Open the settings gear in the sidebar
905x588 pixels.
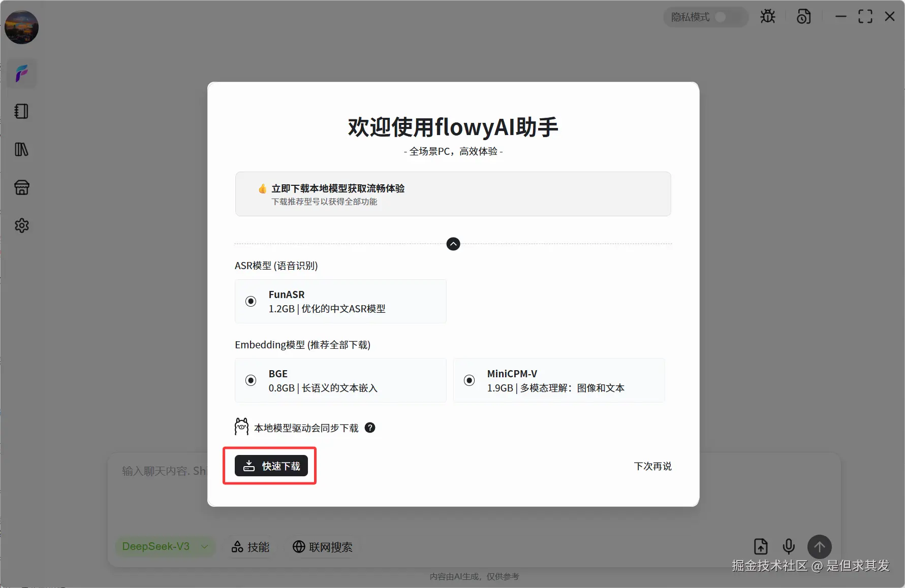point(21,225)
